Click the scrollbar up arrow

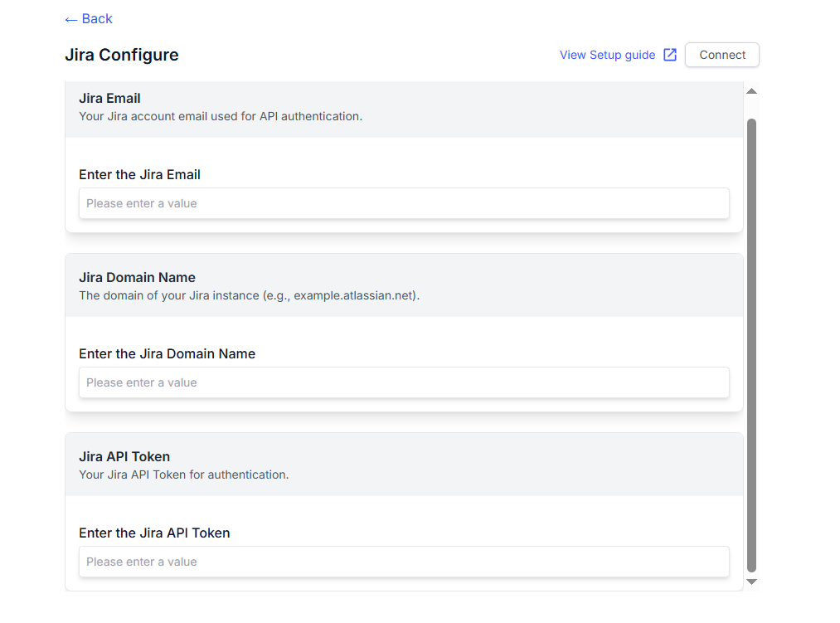point(751,91)
